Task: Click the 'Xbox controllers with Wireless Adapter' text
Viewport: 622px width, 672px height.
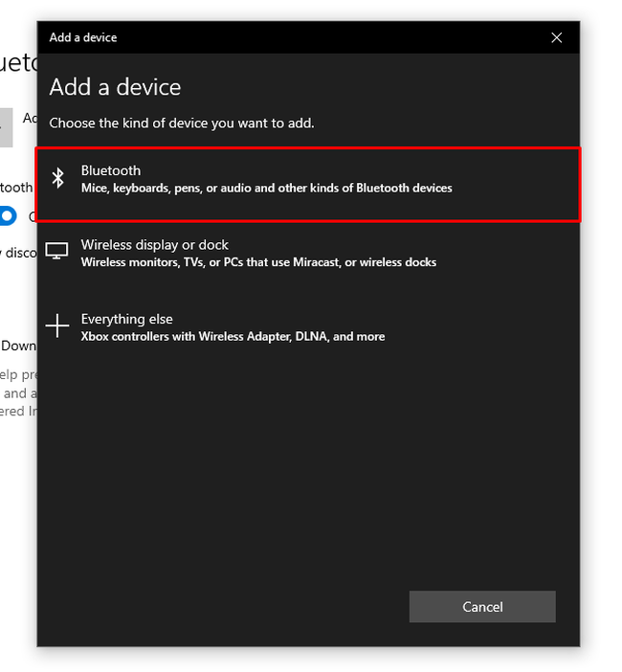Action: 233,337
